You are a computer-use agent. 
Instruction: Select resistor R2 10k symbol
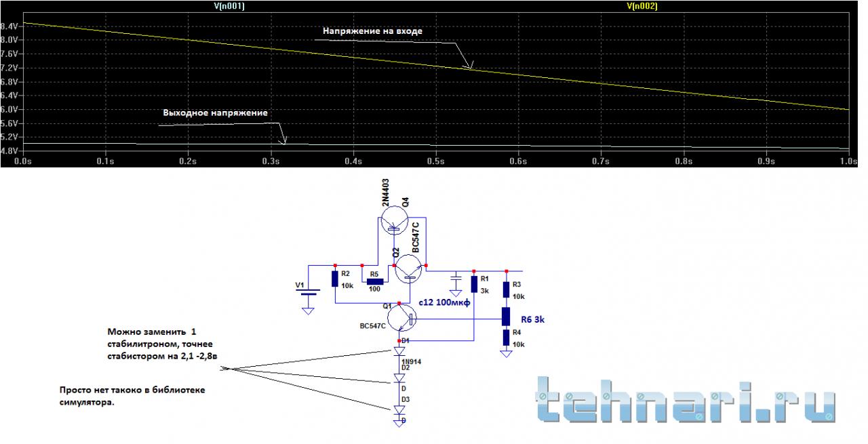click(x=335, y=279)
